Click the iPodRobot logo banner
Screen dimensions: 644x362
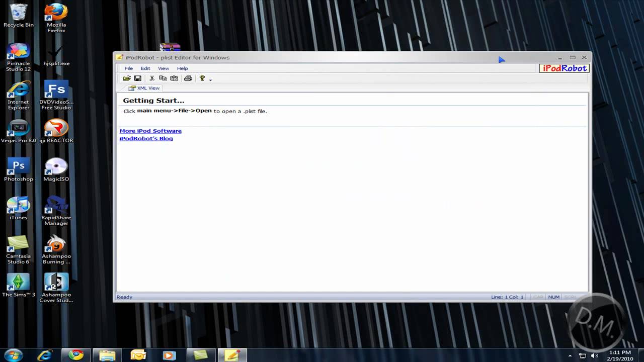tap(564, 68)
